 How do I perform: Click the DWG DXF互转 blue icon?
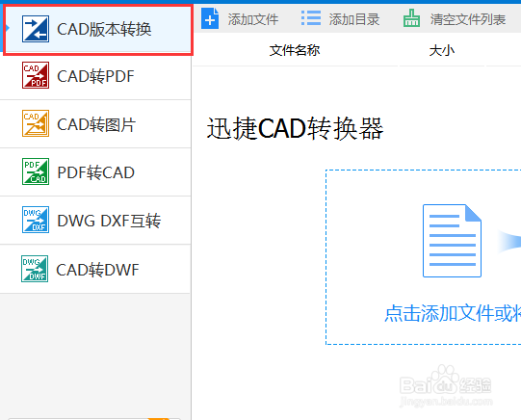(36, 220)
